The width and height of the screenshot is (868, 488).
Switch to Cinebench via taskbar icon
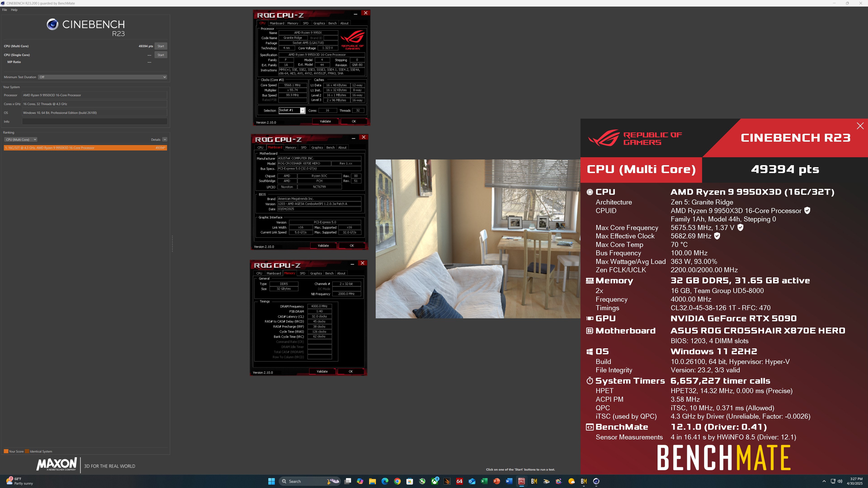click(596, 481)
